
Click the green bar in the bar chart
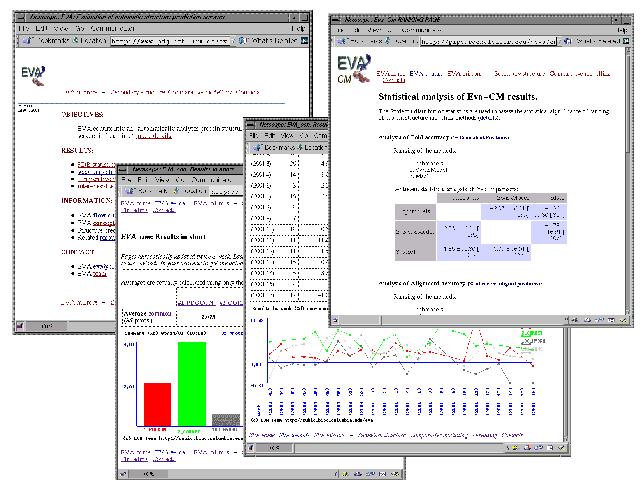pyautogui.click(x=191, y=382)
